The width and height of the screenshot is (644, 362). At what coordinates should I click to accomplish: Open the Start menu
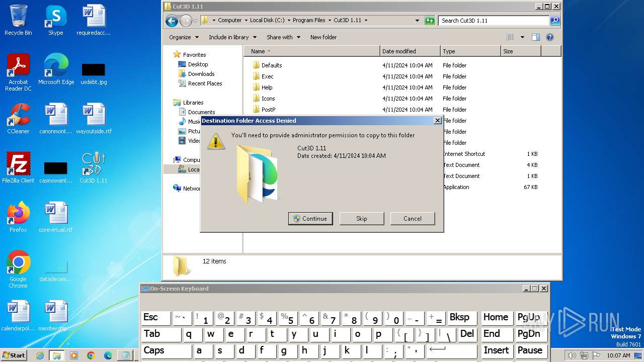click(x=14, y=355)
